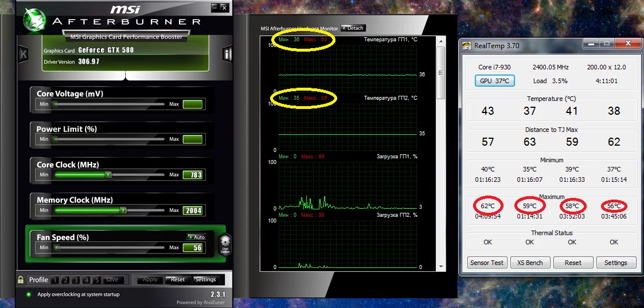
Task: Click the Core i7-930 processor label
Action: (x=494, y=67)
